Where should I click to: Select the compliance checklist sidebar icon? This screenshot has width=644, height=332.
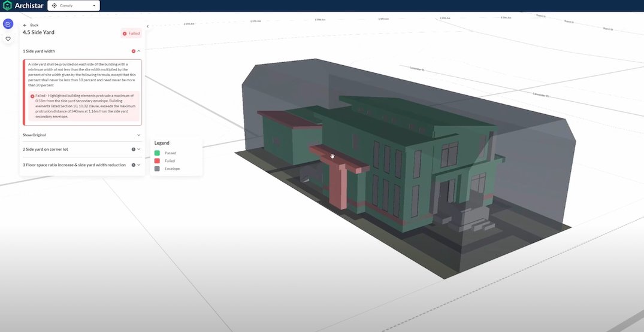pos(8,24)
